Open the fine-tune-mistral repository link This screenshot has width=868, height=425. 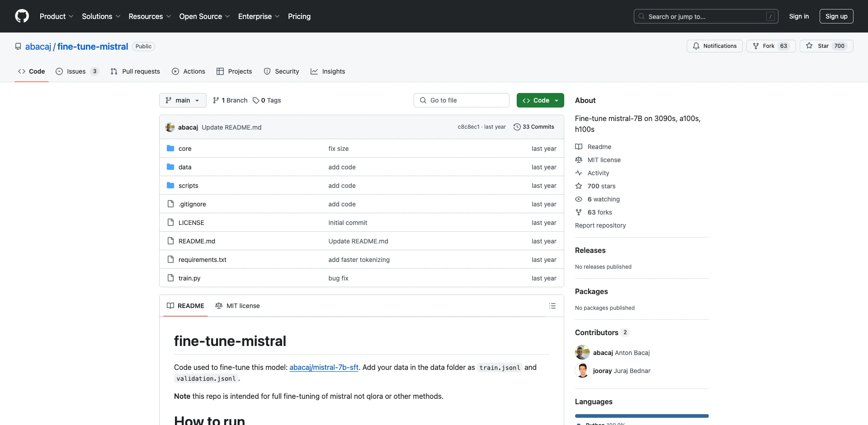(x=93, y=47)
